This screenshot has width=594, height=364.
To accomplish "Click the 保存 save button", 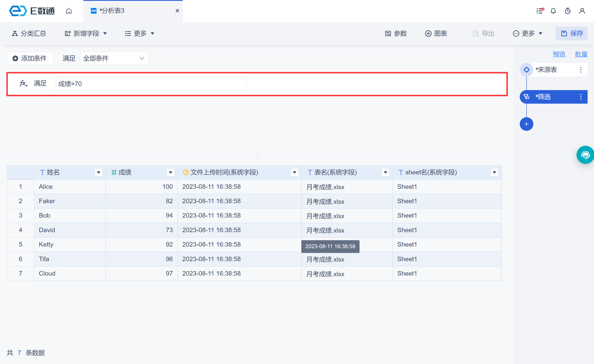I will click(x=571, y=34).
